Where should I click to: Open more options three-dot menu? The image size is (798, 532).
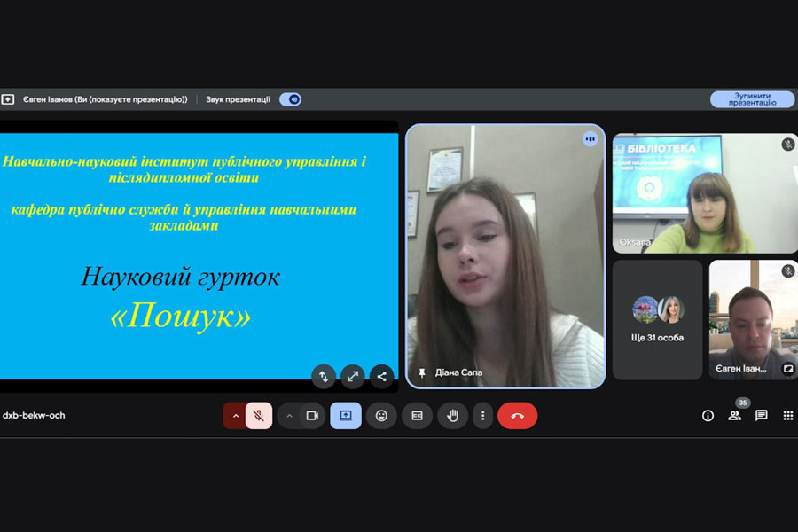[x=482, y=416]
